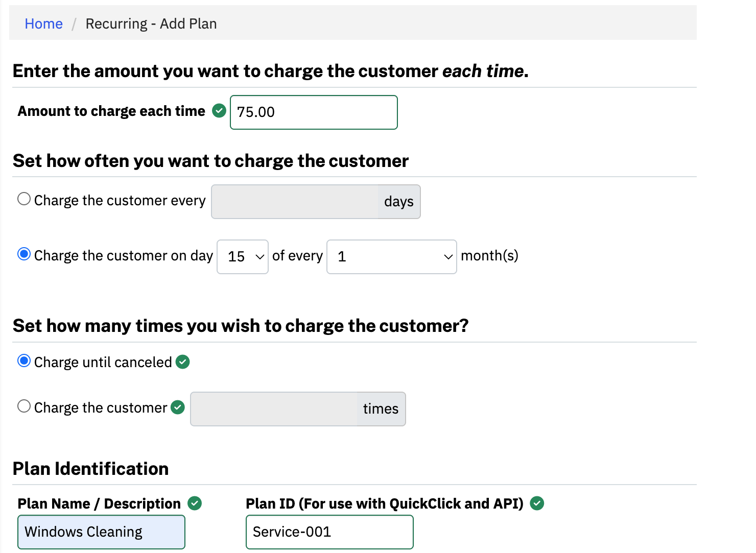Screen dimensions: 756x553
Task: Click the 'month(s)' label text
Action: [x=490, y=255]
